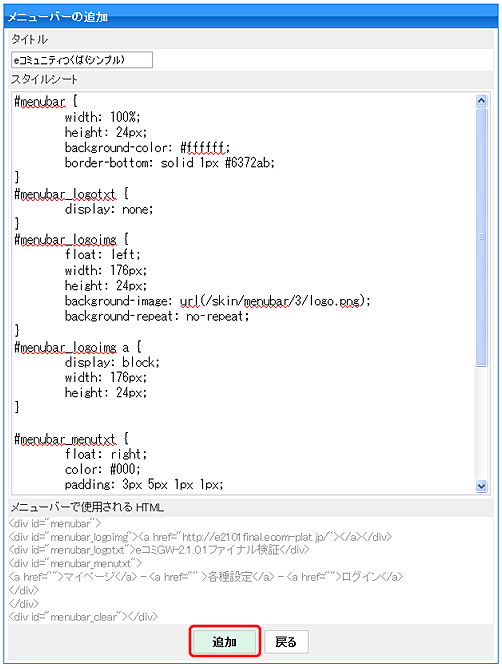This screenshot has width=502, height=669.
Task: Place cursor on '#menubar {' line
Action: (46, 102)
